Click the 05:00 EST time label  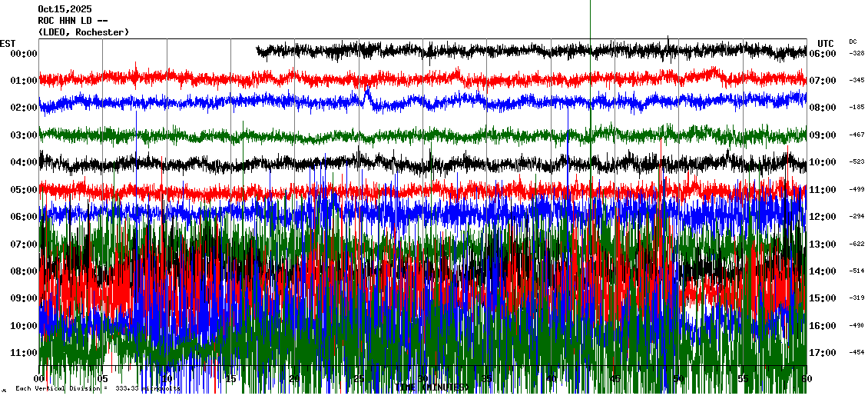point(24,190)
